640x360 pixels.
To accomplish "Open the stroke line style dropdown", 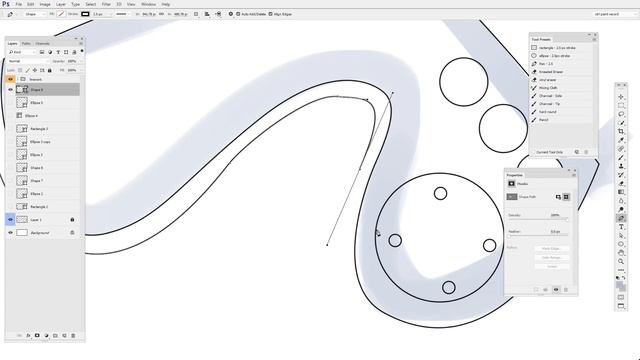I will point(122,14).
